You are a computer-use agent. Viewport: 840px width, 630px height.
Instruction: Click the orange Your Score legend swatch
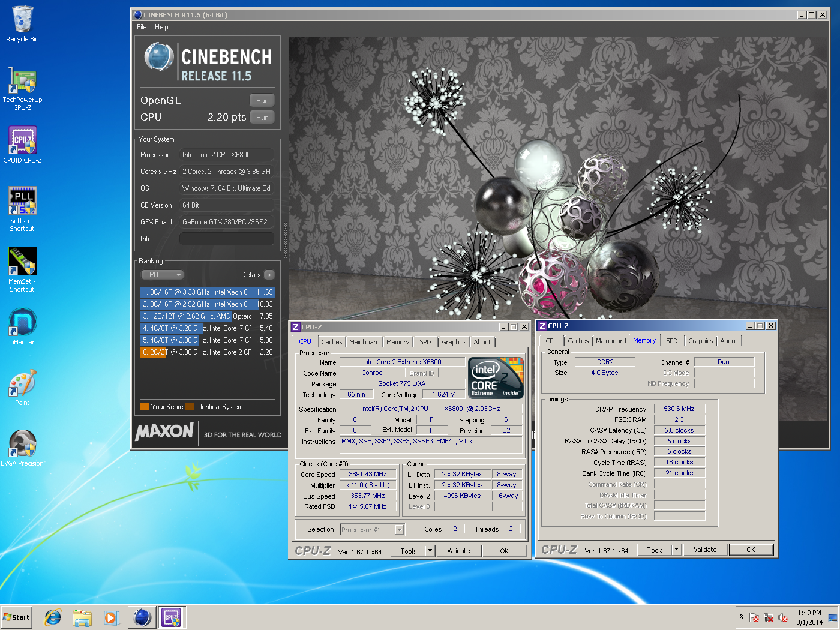click(x=145, y=407)
